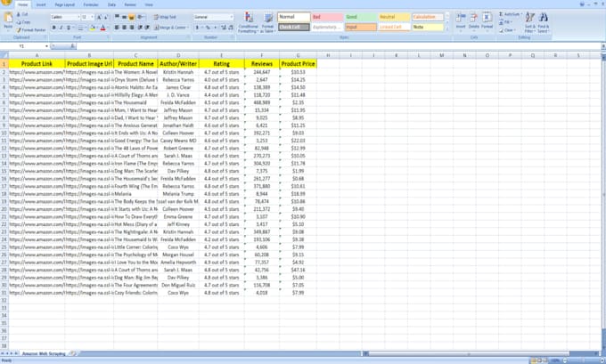The height and width of the screenshot is (364, 606).
Task: Open the font size dropdown
Action: coord(92,17)
